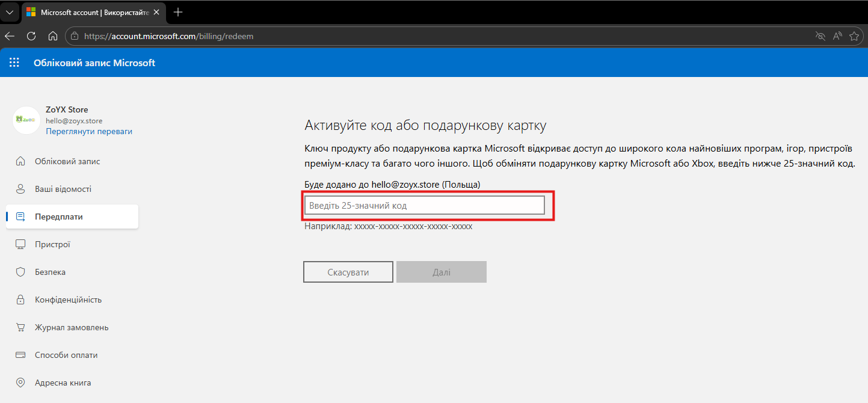
Task: Click the Обліковий запис Microsoft header title
Action: (x=94, y=63)
